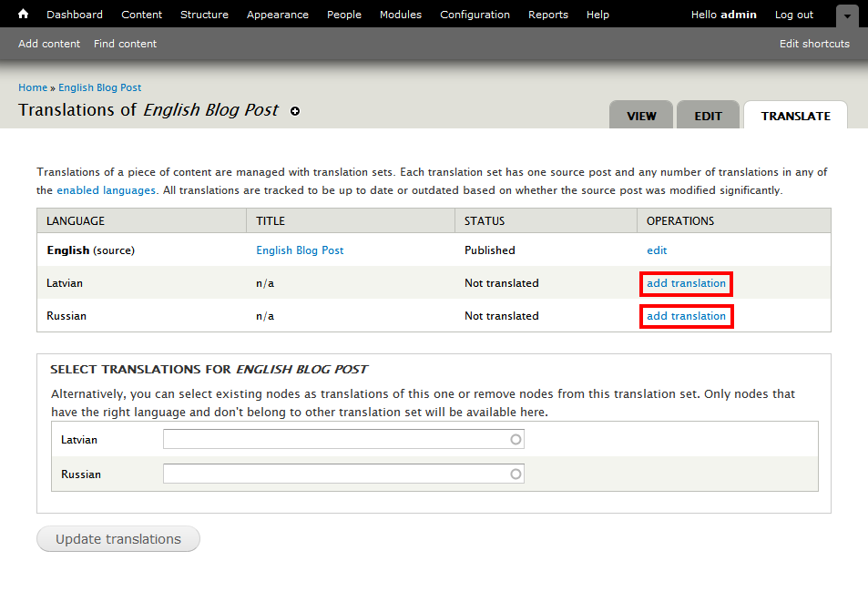Image resolution: width=868 pixels, height=612 pixels.
Task: Open the enabled languages link
Action: (106, 190)
